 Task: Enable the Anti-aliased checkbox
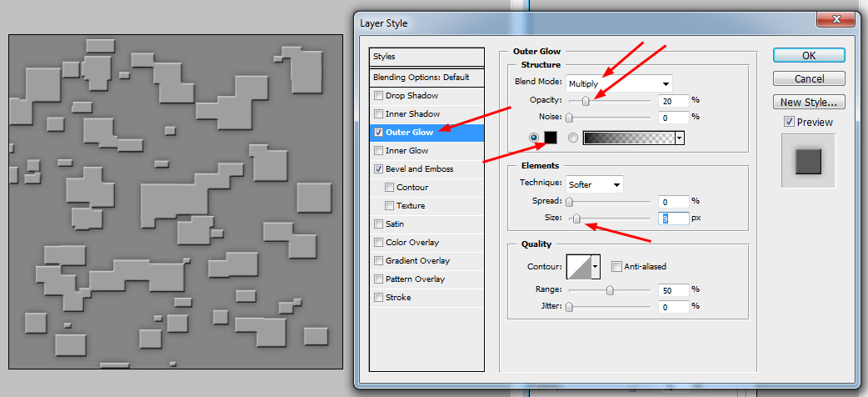(x=616, y=267)
